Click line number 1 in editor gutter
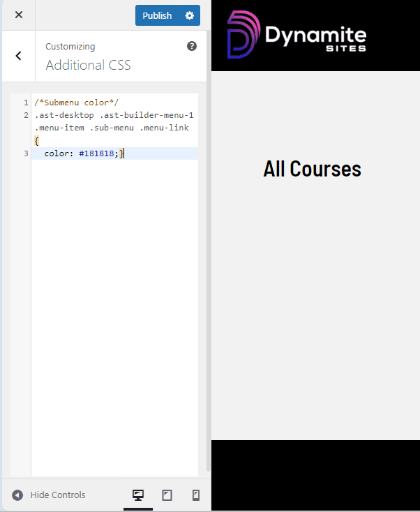The width and height of the screenshot is (420, 512). point(25,103)
